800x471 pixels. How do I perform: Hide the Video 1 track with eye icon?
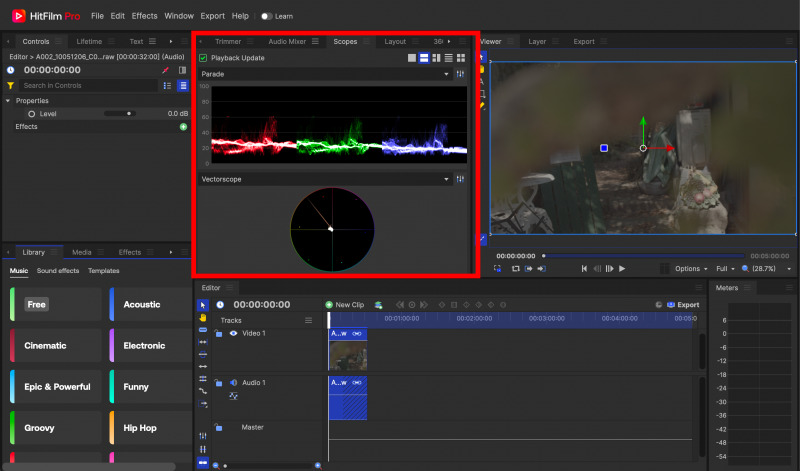click(x=233, y=333)
